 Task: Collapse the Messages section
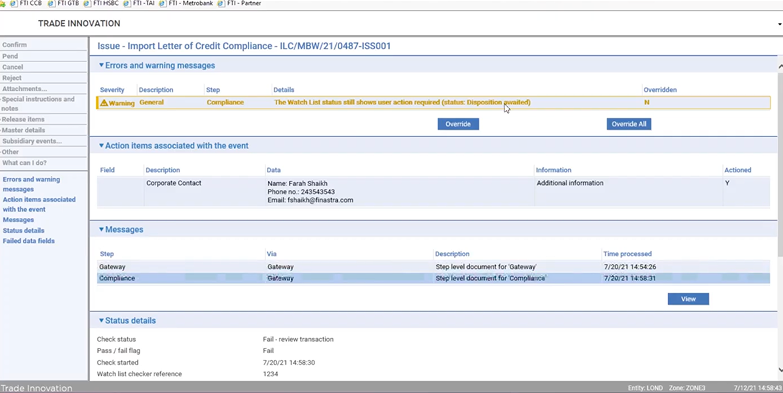[x=101, y=229]
